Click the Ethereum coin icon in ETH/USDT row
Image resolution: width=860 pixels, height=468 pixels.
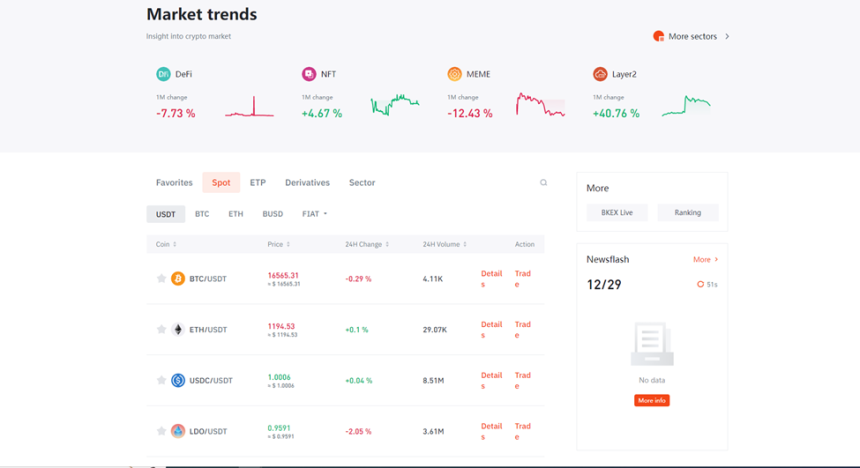(178, 330)
